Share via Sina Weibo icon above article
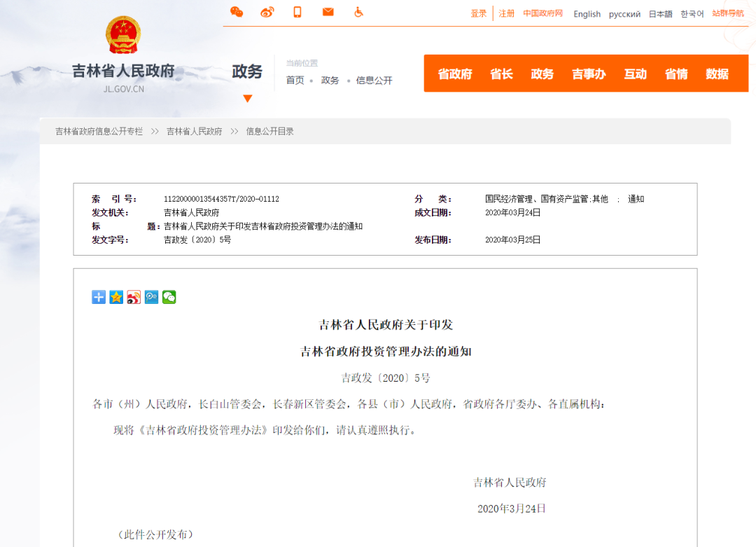The width and height of the screenshot is (756, 547). pyautogui.click(x=134, y=297)
